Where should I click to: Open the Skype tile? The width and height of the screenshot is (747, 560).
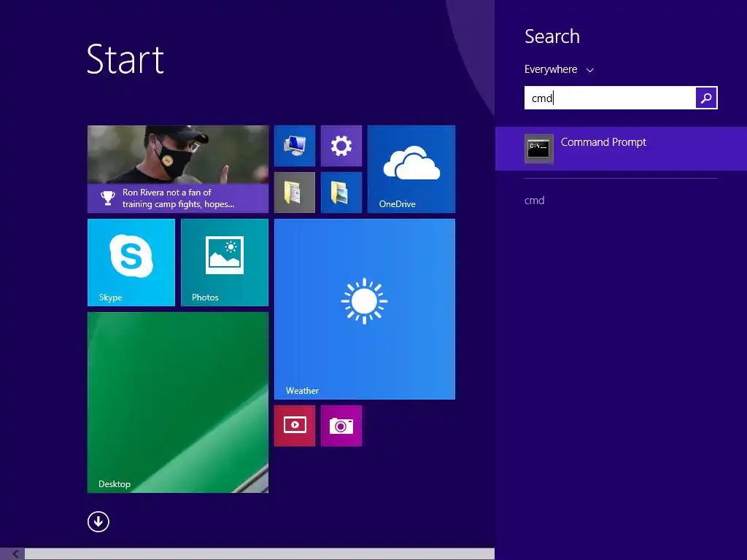click(x=131, y=262)
